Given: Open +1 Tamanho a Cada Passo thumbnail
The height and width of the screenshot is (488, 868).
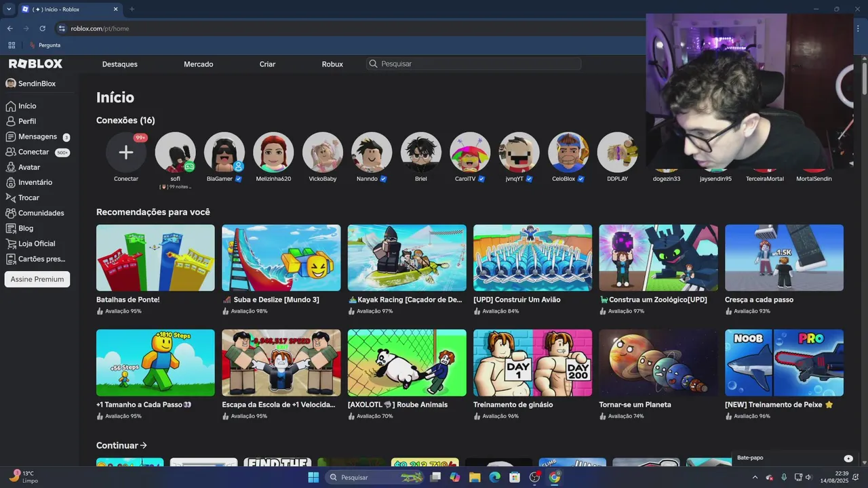Looking at the screenshot, I should (155, 363).
